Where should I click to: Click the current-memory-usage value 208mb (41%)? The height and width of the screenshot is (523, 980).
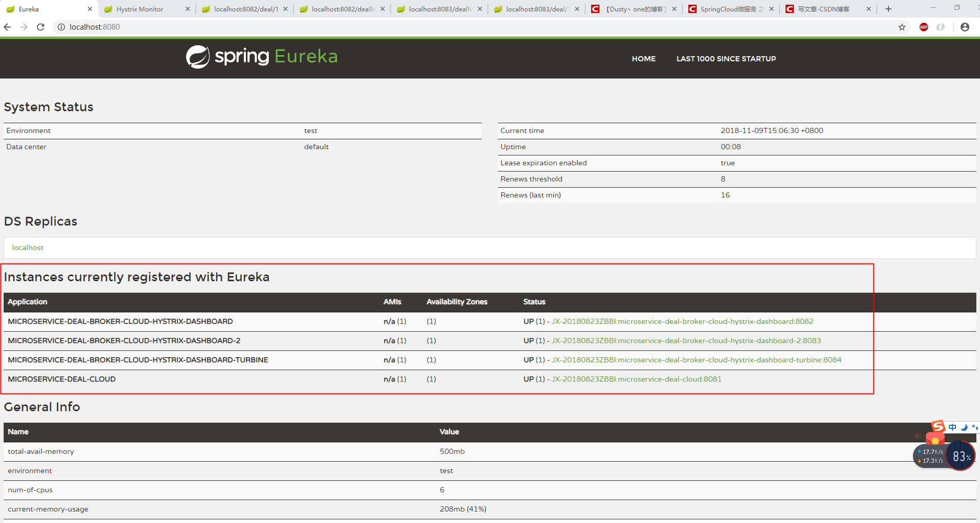point(463,509)
